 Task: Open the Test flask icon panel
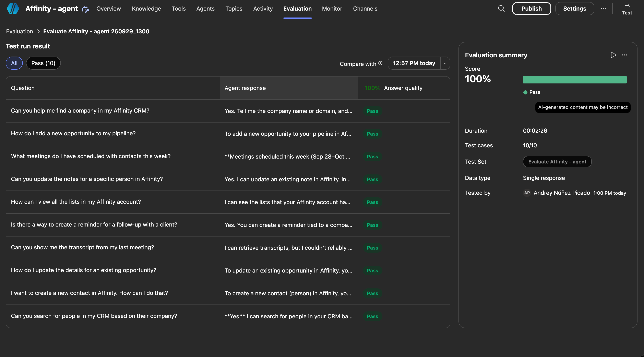[x=627, y=9]
